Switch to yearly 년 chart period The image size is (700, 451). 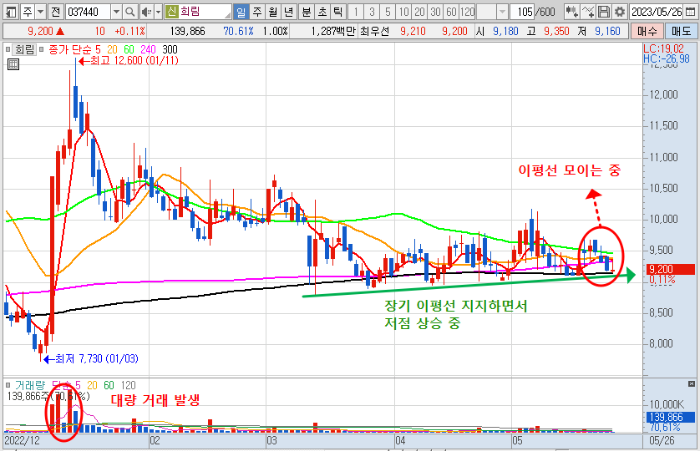coord(289,11)
